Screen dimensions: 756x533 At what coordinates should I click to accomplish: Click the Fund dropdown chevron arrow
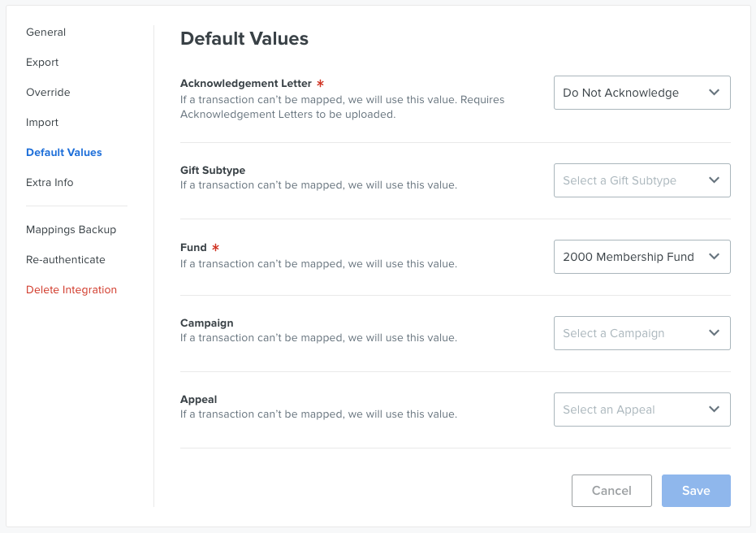pyautogui.click(x=714, y=257)
